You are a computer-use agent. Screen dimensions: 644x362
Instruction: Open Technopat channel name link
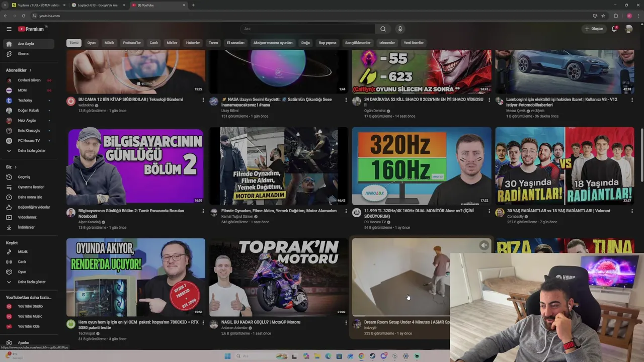pyautogui.click(x=87, y=333)
